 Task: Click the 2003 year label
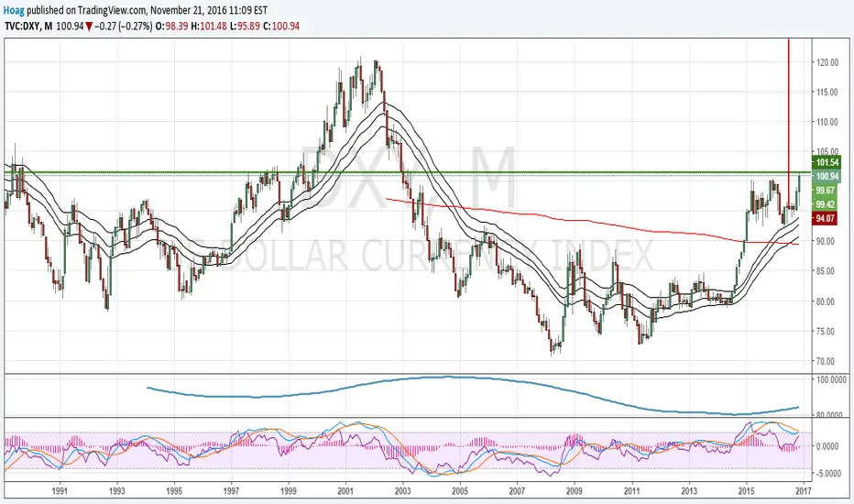coord(403,491)
